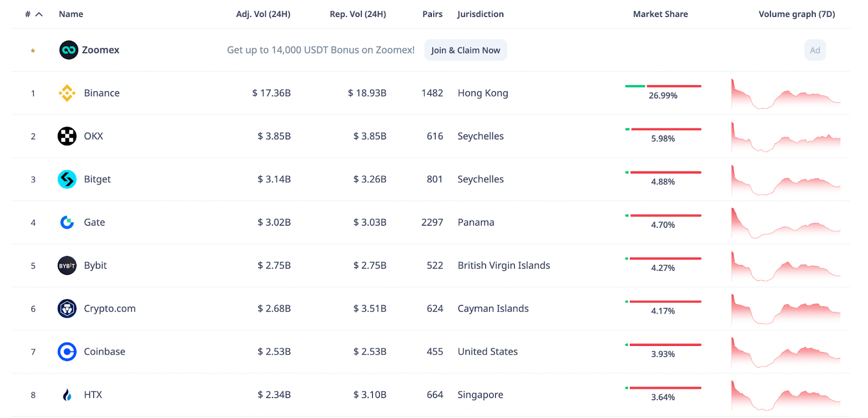868x418 pixels.
Task: Sort by Rep. Vol (24H) header
Action: coord(358,14)
